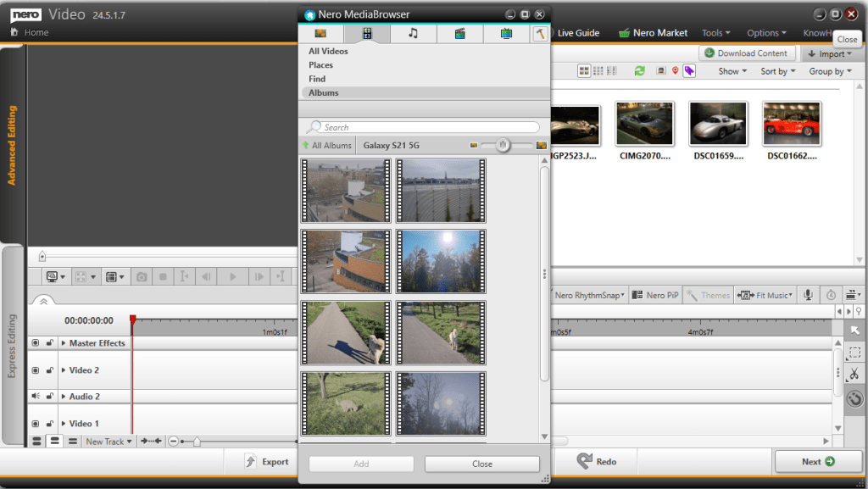This screenshot has width=868, height=489.
Task: Switch to the Photos tab in MediaBrowser
Action: [321, 34]
